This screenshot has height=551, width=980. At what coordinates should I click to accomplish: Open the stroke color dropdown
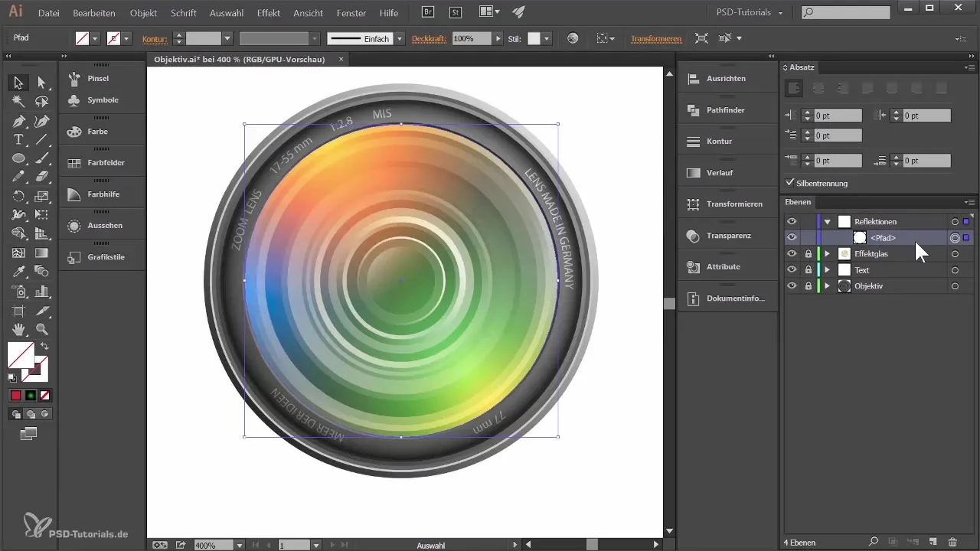126,39
